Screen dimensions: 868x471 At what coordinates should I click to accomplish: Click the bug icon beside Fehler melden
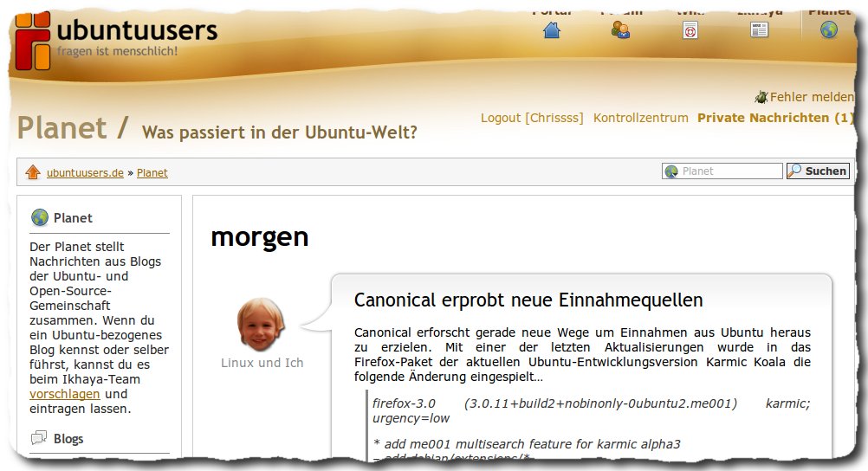[761, 98]
